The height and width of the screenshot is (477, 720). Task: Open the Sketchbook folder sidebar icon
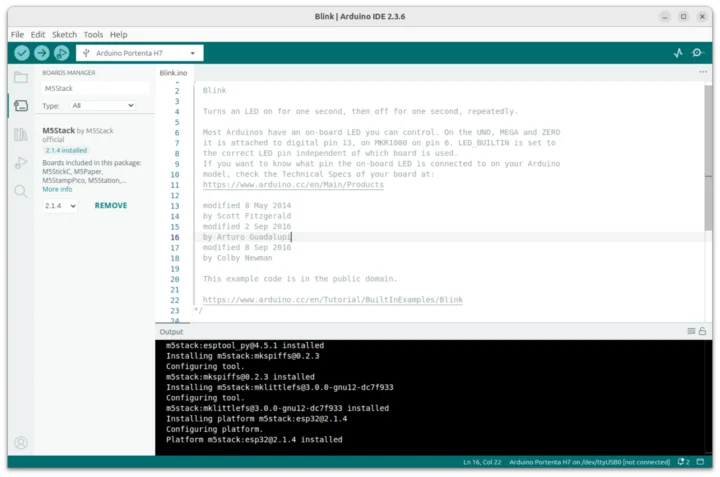[x=21, y=78]
